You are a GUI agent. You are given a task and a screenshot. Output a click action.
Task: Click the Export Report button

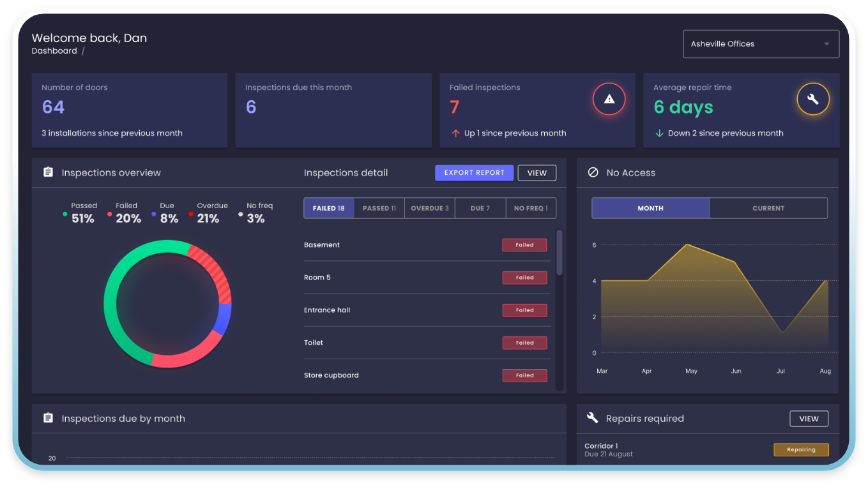pos(474,173)
